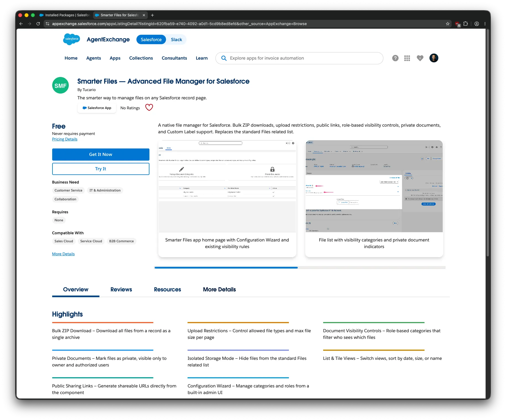Select the Resources tab
The height and width of the screenshot is (420, 506).
point(167,289)
